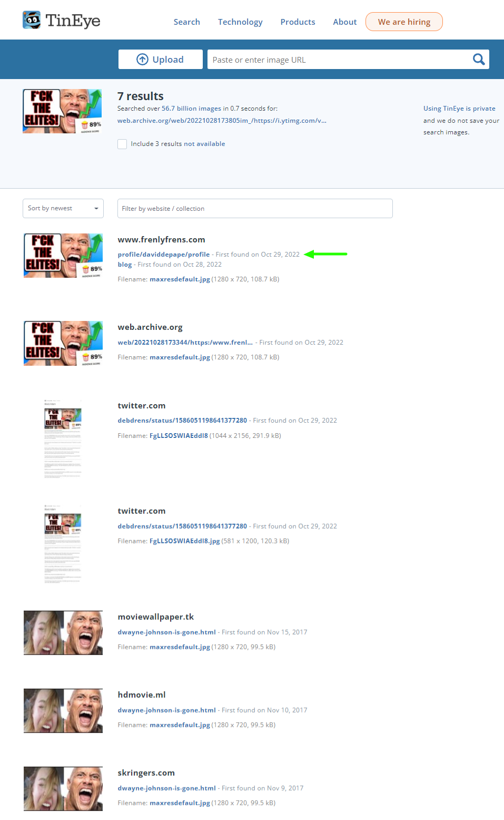Open the frenlyfrens 'blog' link
504x820 pixels.
pos(125,265)
